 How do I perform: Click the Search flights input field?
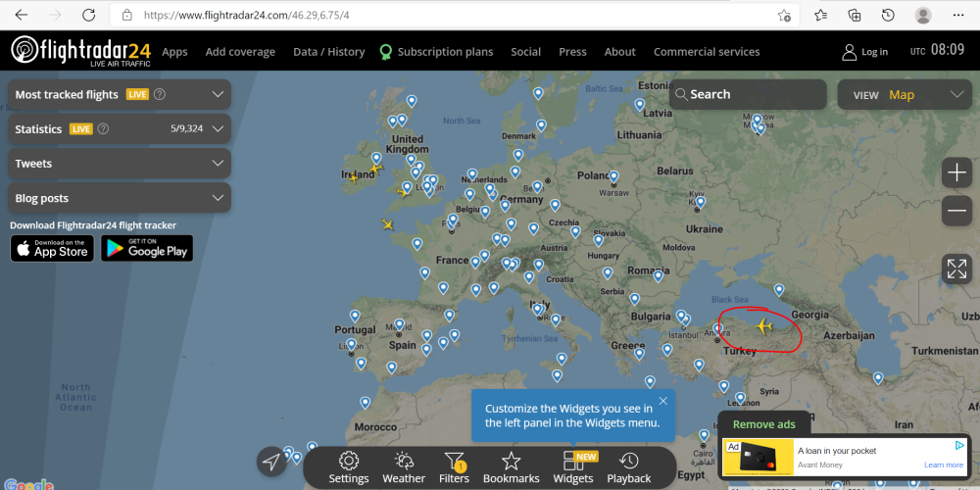(745, 95)
